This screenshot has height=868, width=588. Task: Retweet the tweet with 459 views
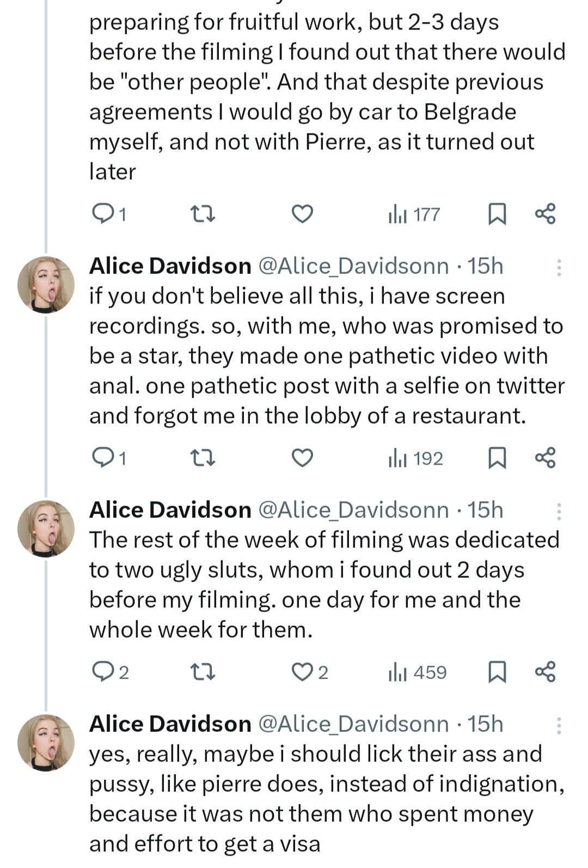pyautogui.click(x=205, y=672)
